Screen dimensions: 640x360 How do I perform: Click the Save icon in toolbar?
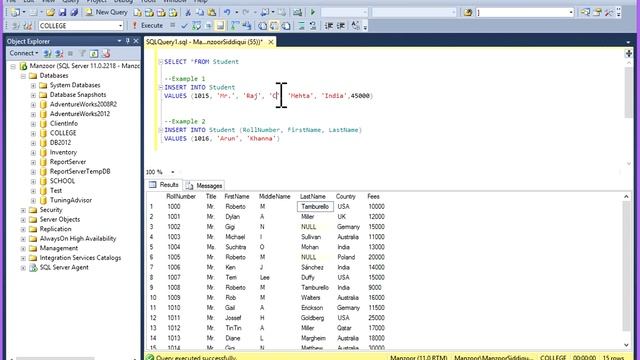62,12
